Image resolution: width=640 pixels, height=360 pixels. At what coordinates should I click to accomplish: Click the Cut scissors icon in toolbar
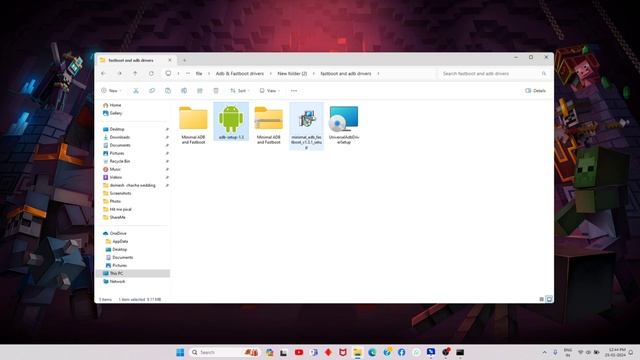(x=136, y=91)
